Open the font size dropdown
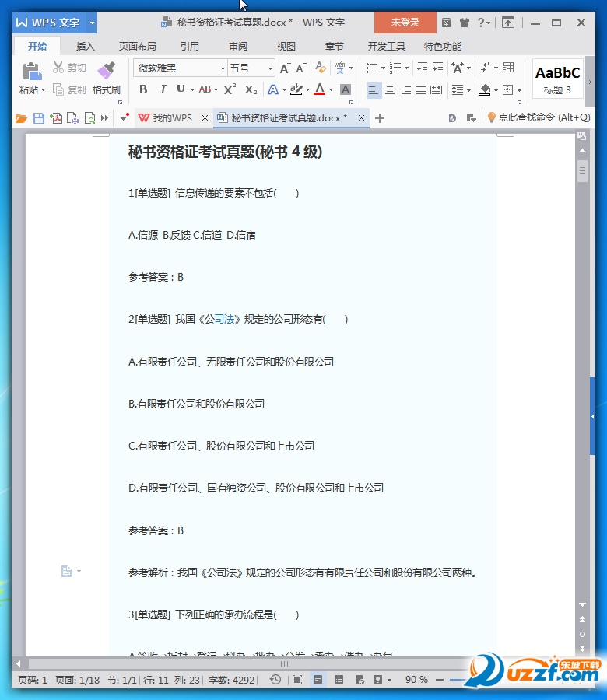607x700 pixels. click(x=270, y=68)
